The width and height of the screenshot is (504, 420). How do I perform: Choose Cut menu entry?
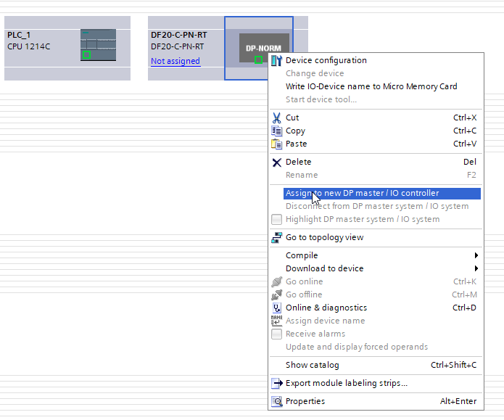click(292, 118)
